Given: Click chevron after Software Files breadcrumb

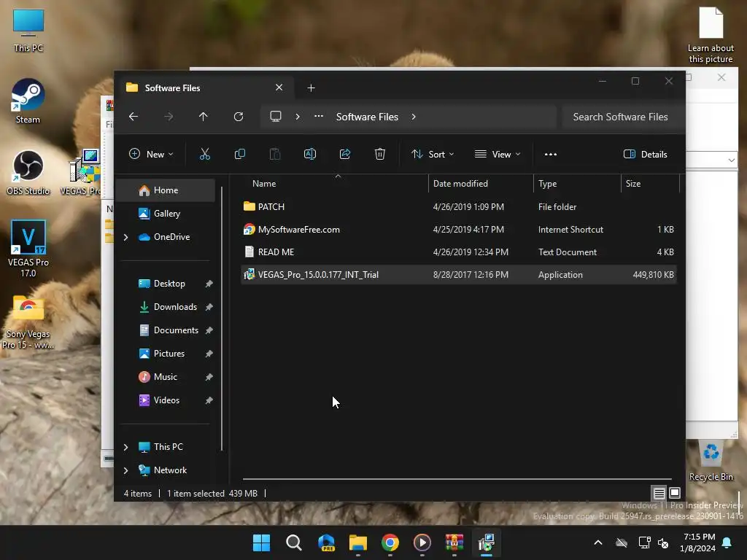Looking at the screenshot, I should (414, 117).
